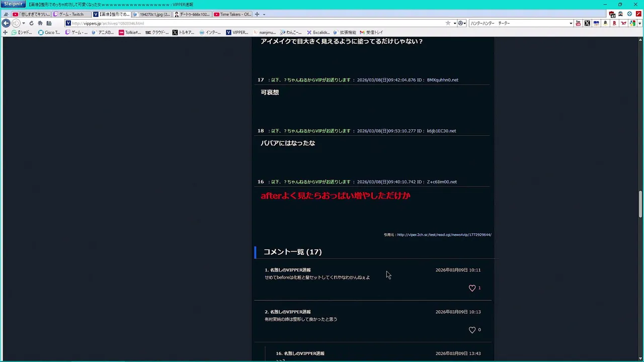The height and width of the screenshot is (362, 644).
Task: Click the page vertical scrollbar thumb
Action: coord(640,204)
